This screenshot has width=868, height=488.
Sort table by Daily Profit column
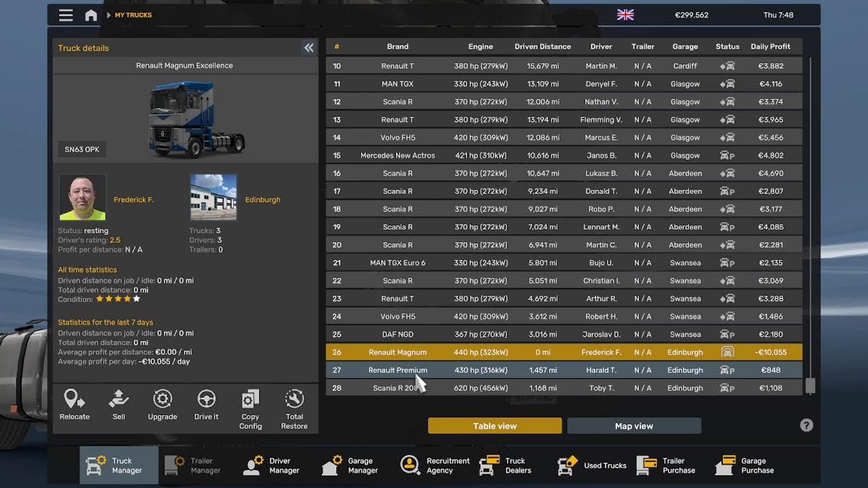[x=770, y=47]
